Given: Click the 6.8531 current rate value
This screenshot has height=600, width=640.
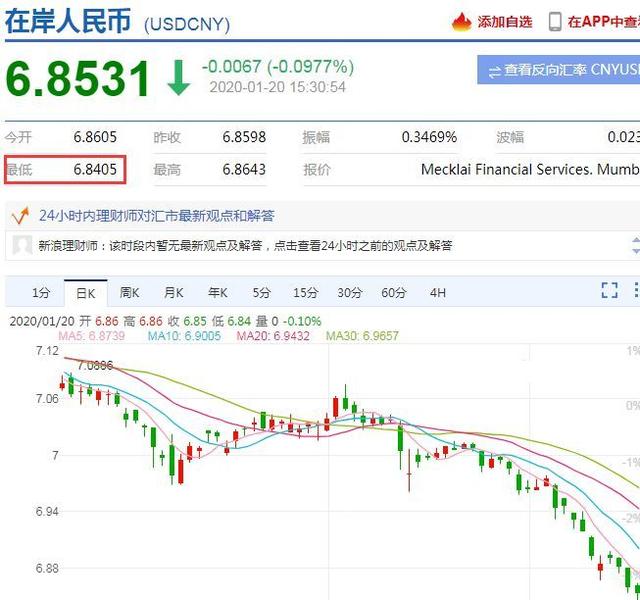Looking at the screenshot, I should pyautogui.click(x=78, y=78).
